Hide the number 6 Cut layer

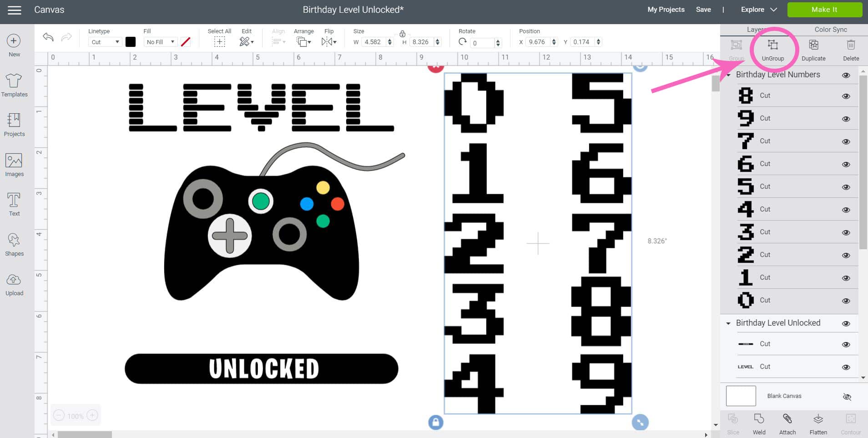point(846,164)
